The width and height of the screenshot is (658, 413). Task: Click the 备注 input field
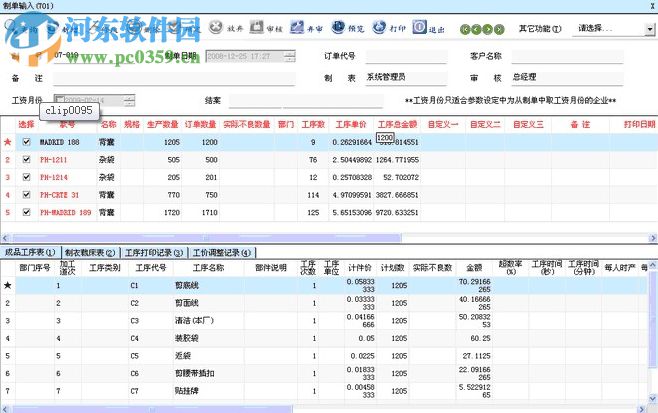(x=174, y=78)
